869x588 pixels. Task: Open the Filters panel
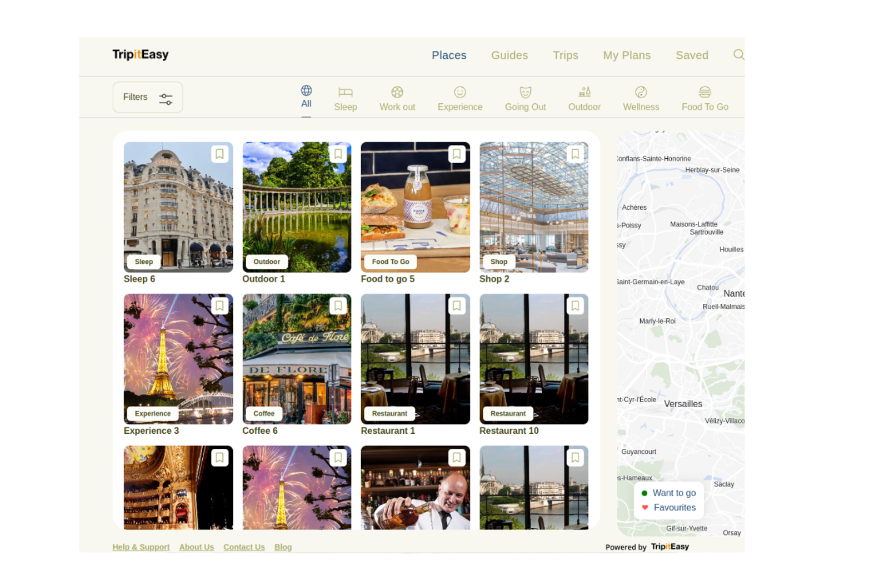point(148,97)
